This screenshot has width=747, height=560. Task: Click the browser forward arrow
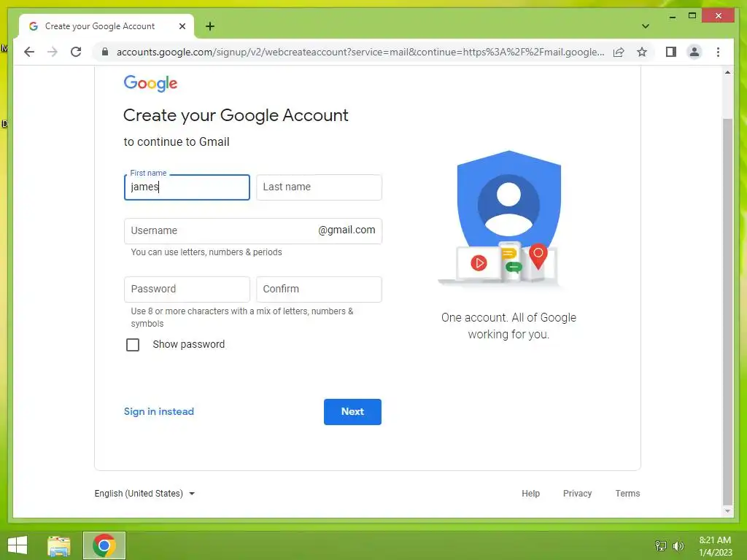pyautogui.click(x=53, y=52)
